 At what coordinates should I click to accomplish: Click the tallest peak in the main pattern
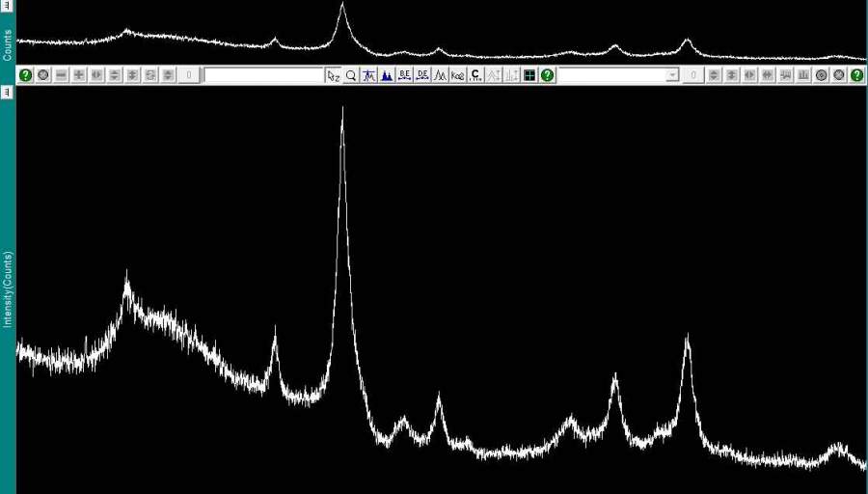pos(342,109)
